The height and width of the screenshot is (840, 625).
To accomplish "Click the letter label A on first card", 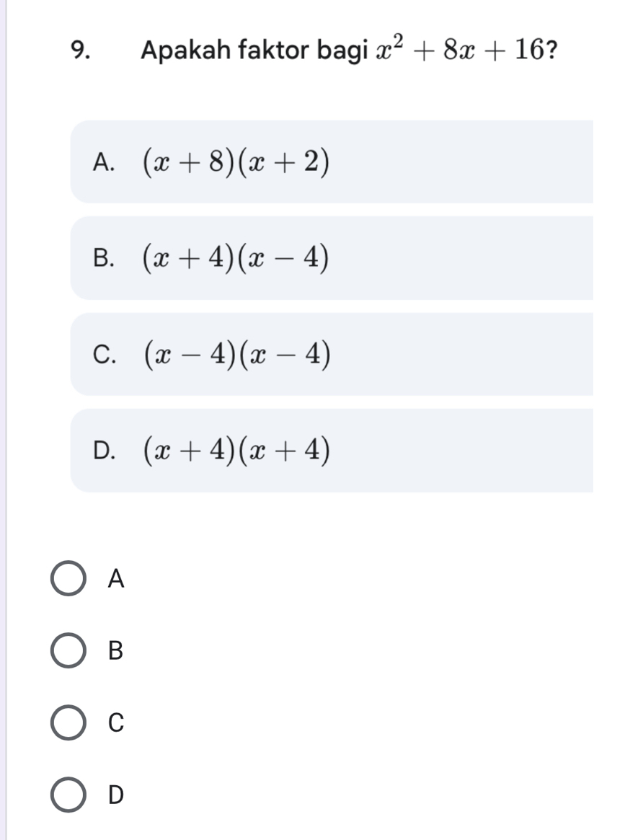I will click(x=105, y=162).
